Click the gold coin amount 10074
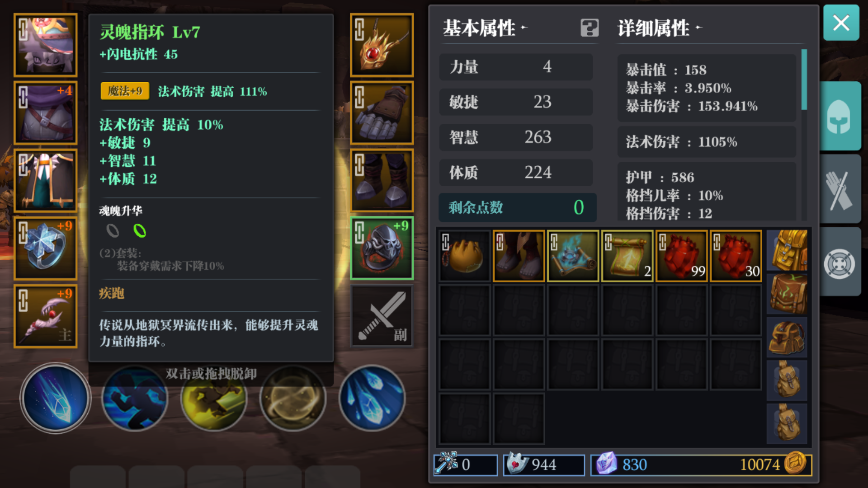This screenshot has width=868, height=488. tap(759, 465)
